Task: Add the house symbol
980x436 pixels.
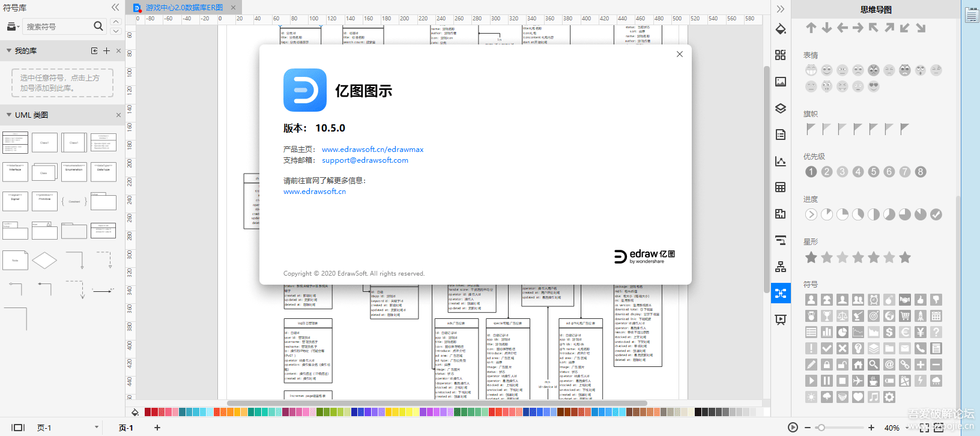Action: (858, 365)
